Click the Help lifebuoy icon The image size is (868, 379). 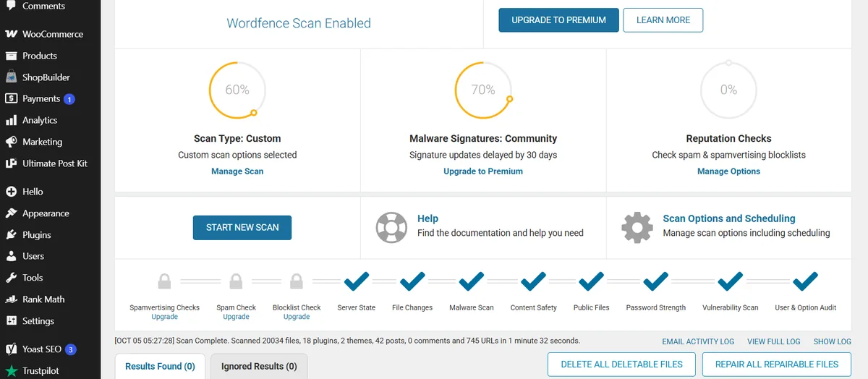(391, 227)
